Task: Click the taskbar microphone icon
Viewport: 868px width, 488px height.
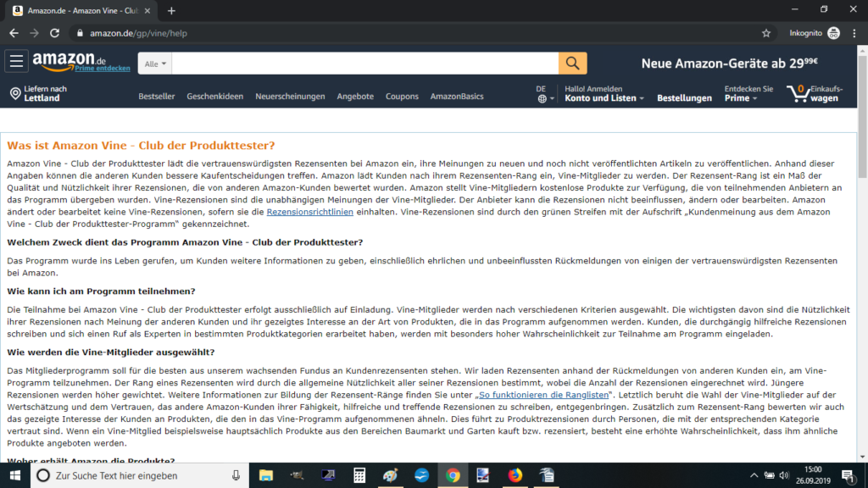Action: click(236, 475)
